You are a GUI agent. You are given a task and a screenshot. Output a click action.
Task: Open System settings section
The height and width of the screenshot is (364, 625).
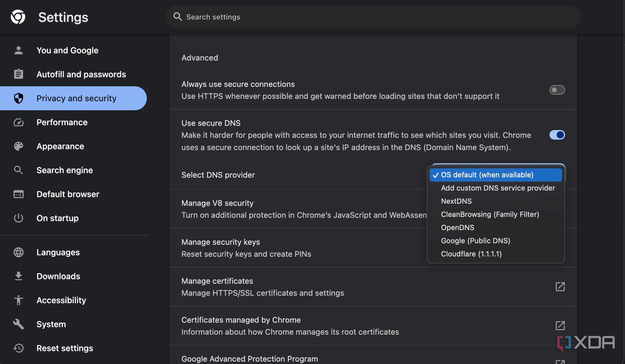pos(73,324)
